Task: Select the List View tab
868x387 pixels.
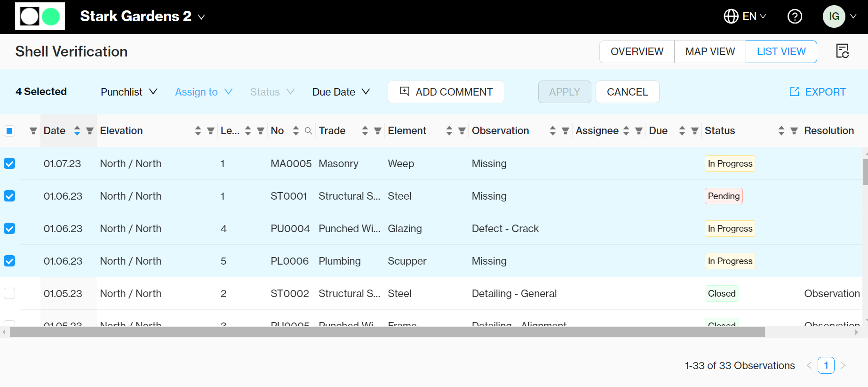Action: 781,51
